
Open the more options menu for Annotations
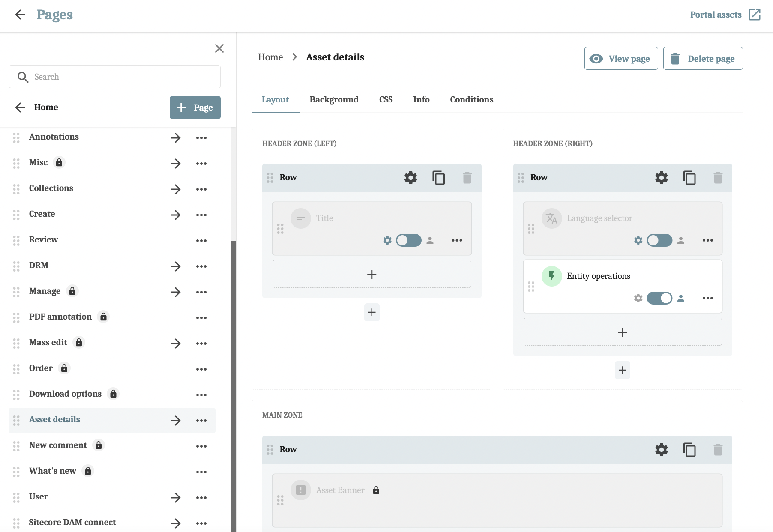pyautogui.click(x=201, y=137)
